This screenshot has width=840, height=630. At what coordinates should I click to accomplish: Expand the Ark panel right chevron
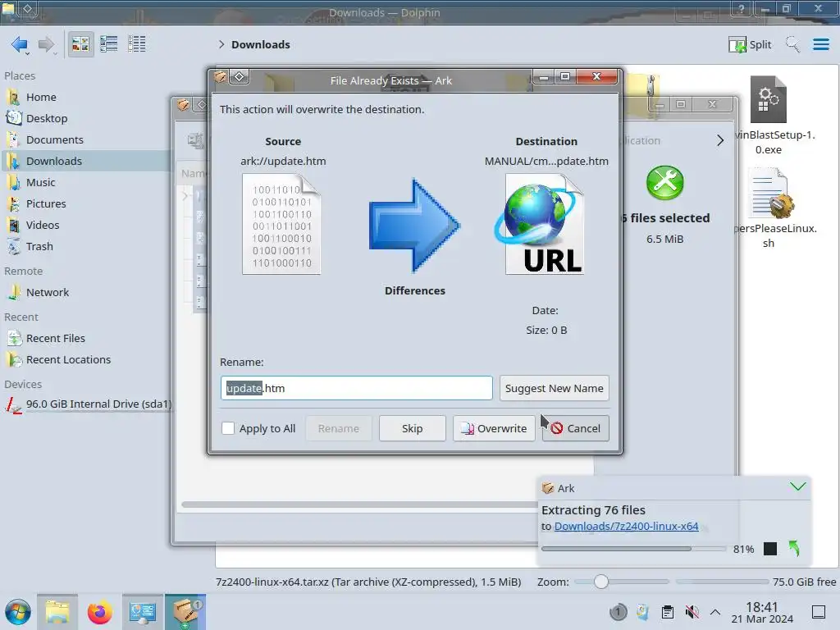click(720, 141)
